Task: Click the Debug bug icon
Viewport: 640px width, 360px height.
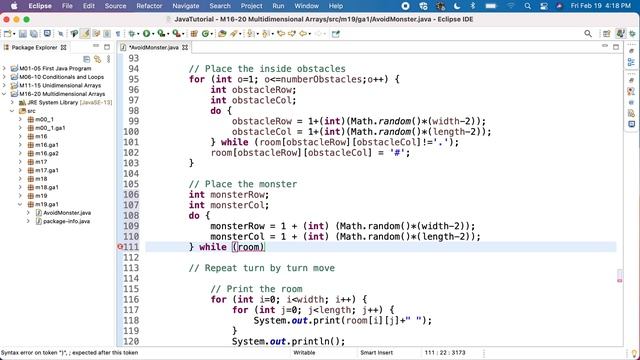Action: (131, 34)
